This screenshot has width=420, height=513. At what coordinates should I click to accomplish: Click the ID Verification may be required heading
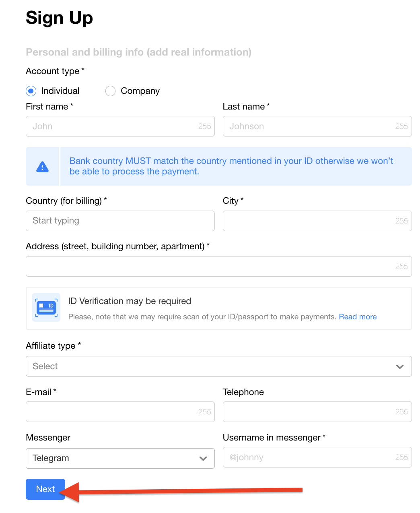[x=130, y=301]
